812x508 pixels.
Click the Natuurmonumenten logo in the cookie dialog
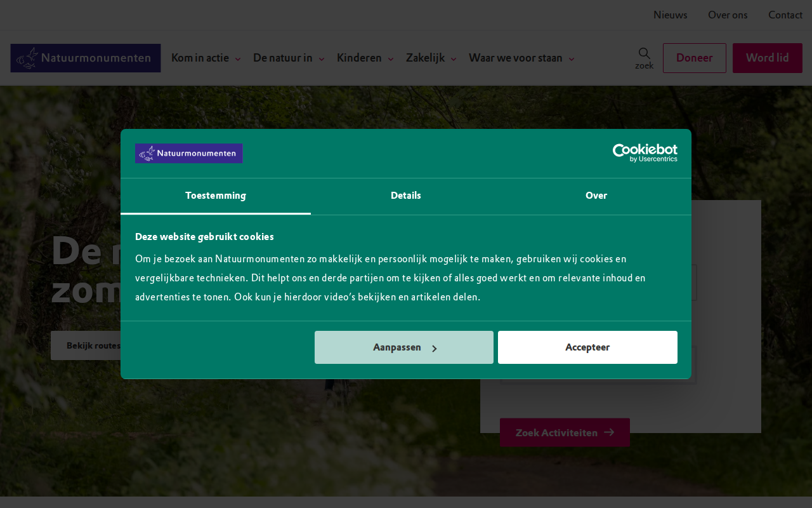[188, 154]
